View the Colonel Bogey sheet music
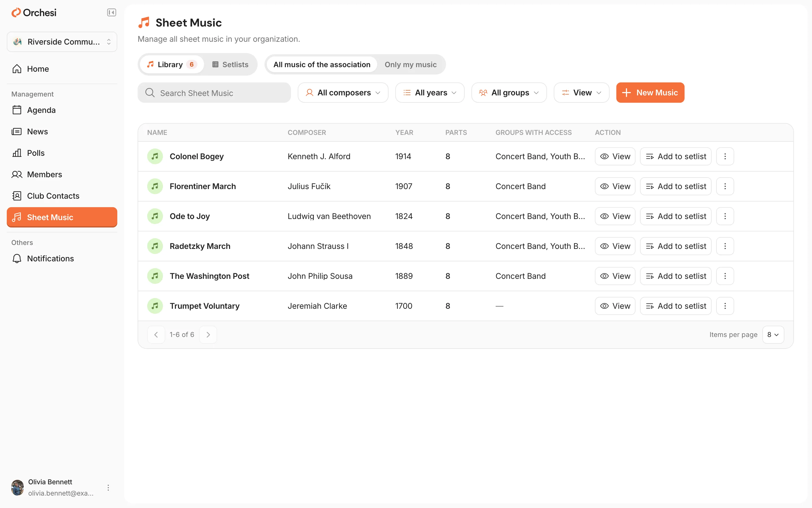This screenshot has height=508, width=812. coord(615,156)
